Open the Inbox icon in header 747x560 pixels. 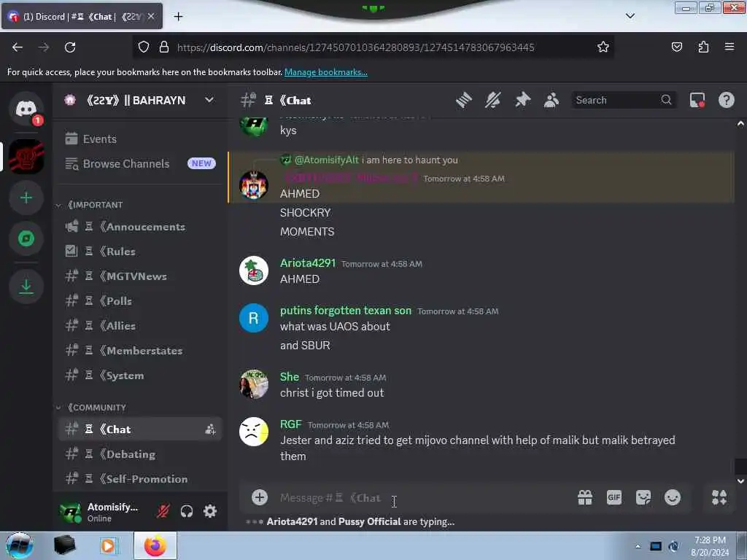click(697, 100)
